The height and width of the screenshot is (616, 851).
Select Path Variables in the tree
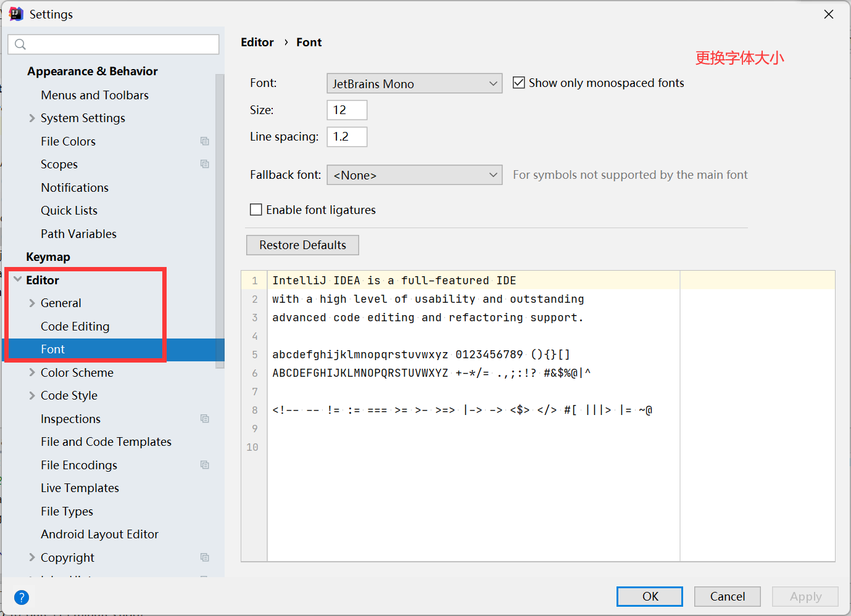pyautogui.click(x=79, y=234)
